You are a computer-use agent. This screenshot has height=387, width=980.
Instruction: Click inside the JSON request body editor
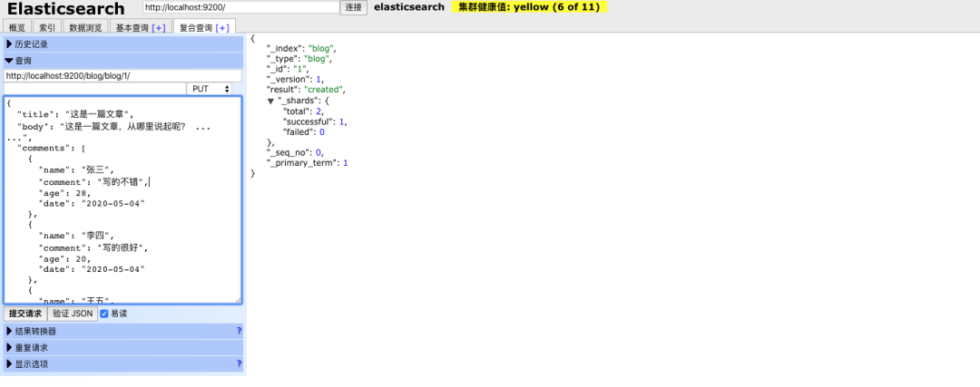click(122, 199)
